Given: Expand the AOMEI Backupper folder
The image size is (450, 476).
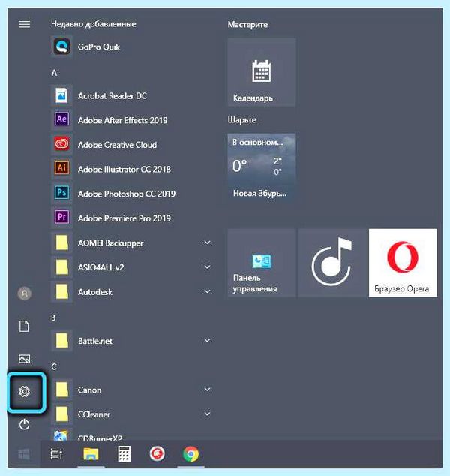Looking at the screenshot, I should coord(208,243).
